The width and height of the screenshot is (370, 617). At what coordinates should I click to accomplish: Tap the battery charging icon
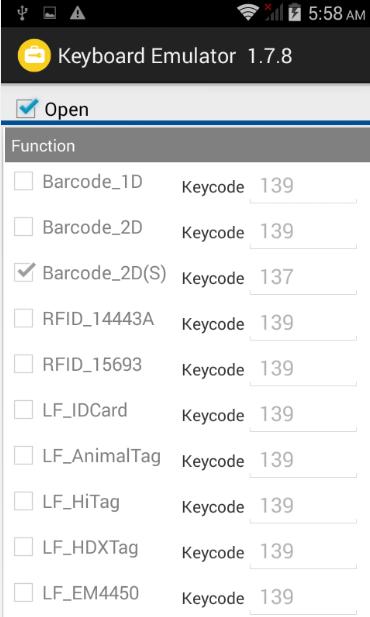point(294,12)
